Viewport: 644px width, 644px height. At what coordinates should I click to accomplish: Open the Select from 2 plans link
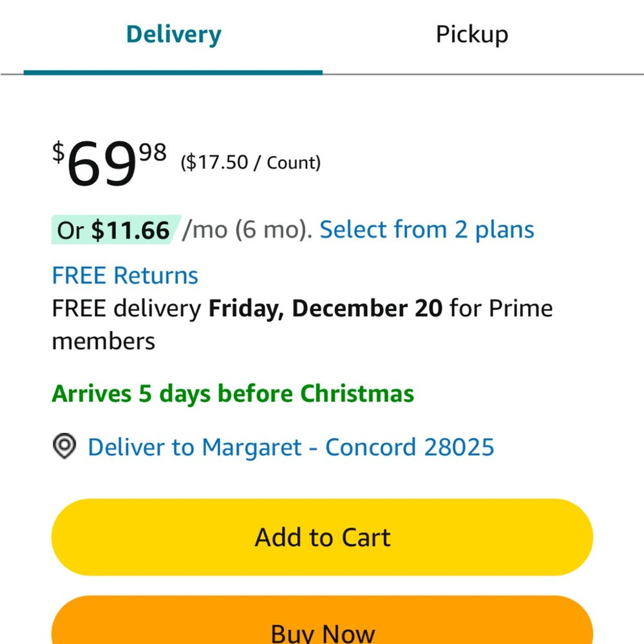[427, 230]
